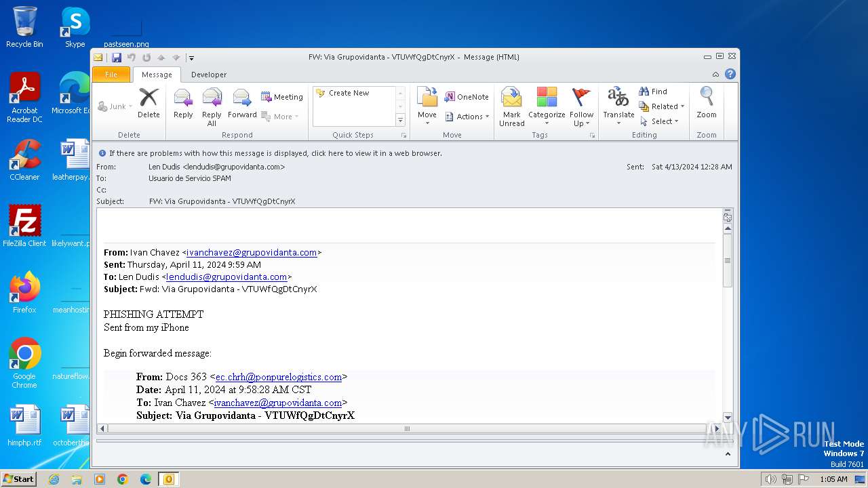868x488 pixels.
Task: Expand the Related dropdown
Action: click(662, 106)
